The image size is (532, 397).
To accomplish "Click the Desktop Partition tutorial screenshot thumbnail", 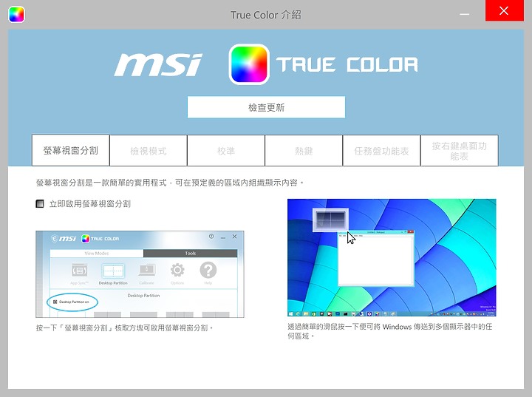I will (x=140, y=274).
